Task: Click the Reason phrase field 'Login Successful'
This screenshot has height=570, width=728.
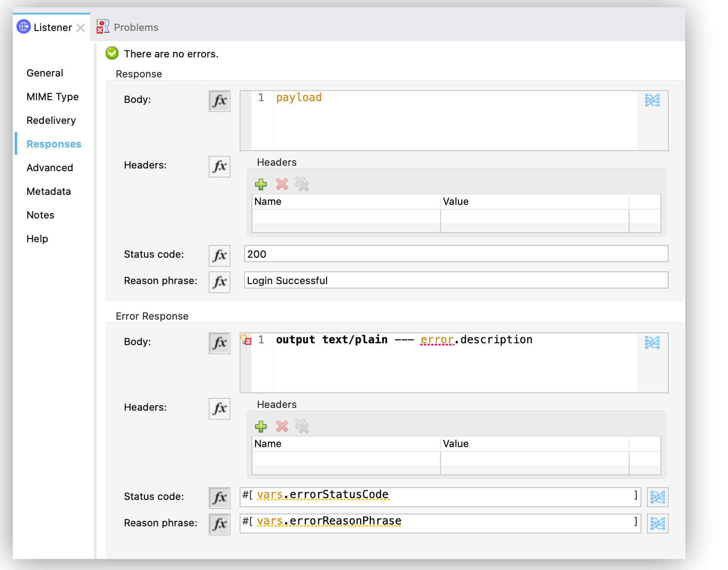Action: coord(456,280)
